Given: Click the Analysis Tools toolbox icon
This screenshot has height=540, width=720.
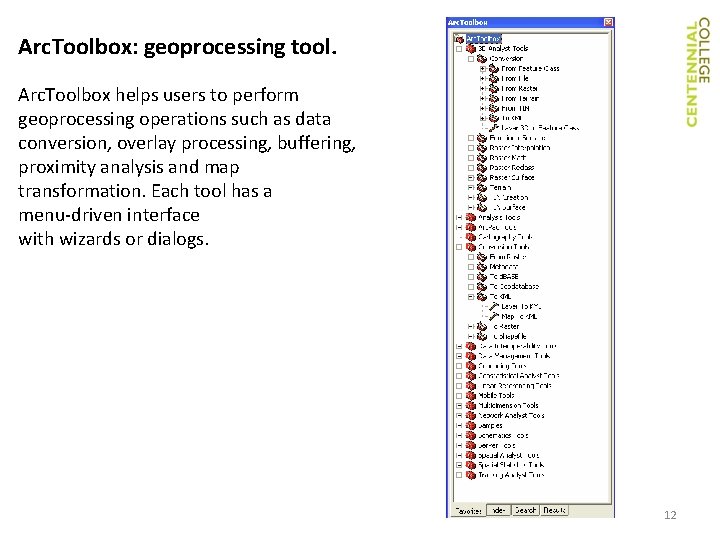Looking at the screenshot, I should click(x=471, y=218).
